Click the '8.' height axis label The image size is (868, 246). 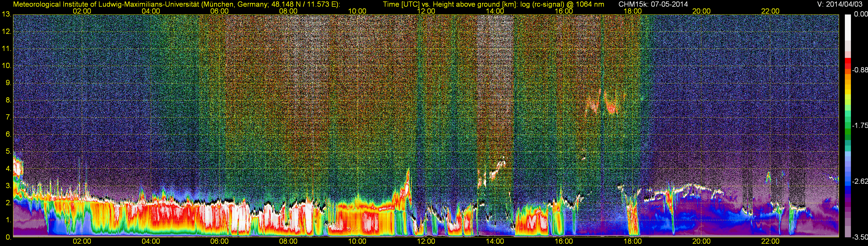pyautogui.click(x=8, y=100)
